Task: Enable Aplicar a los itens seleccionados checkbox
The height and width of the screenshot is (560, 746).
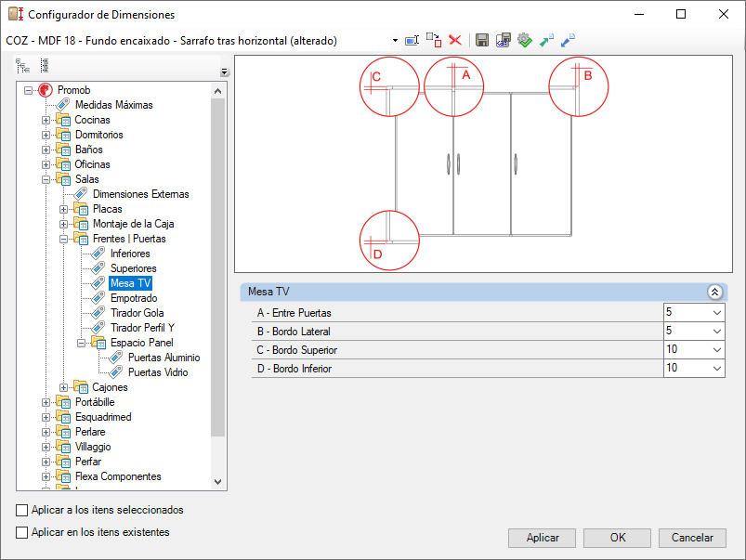Action: [22, 510]
